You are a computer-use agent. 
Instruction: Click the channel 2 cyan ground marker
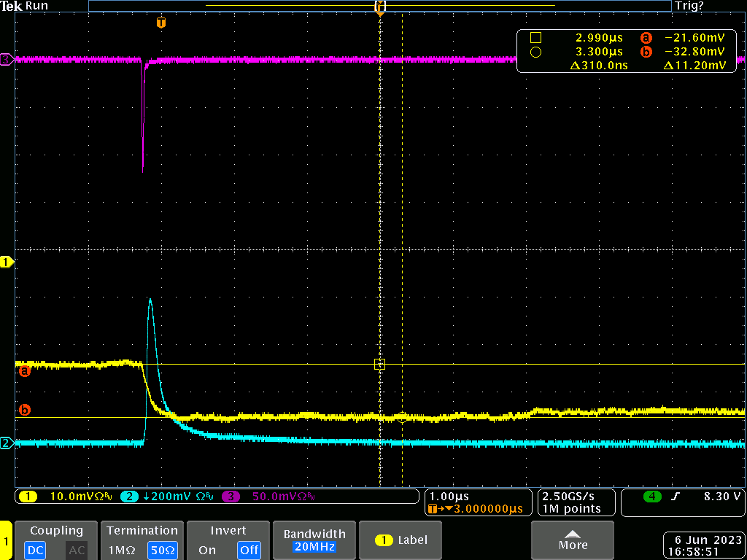click(x=7, y=443)
